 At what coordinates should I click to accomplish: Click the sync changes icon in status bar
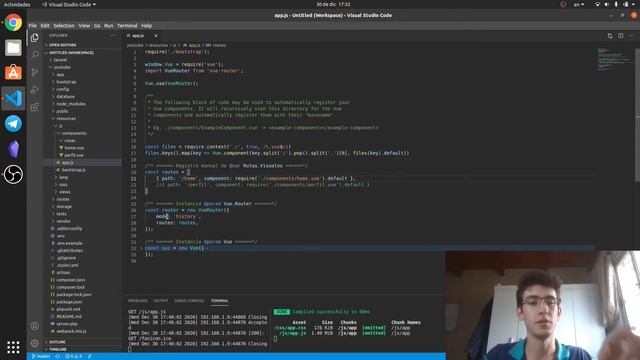[58, 356]
